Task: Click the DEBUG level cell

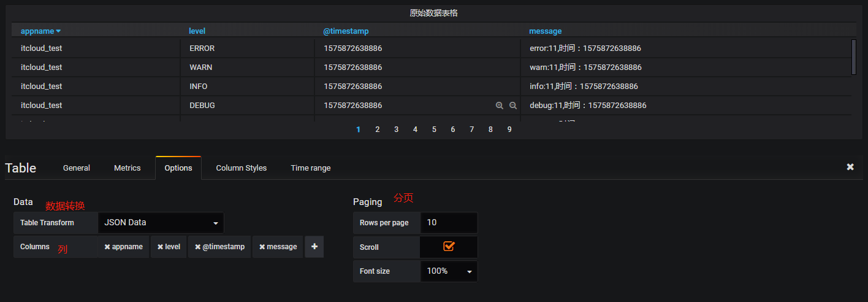Action: pos(248,105)
